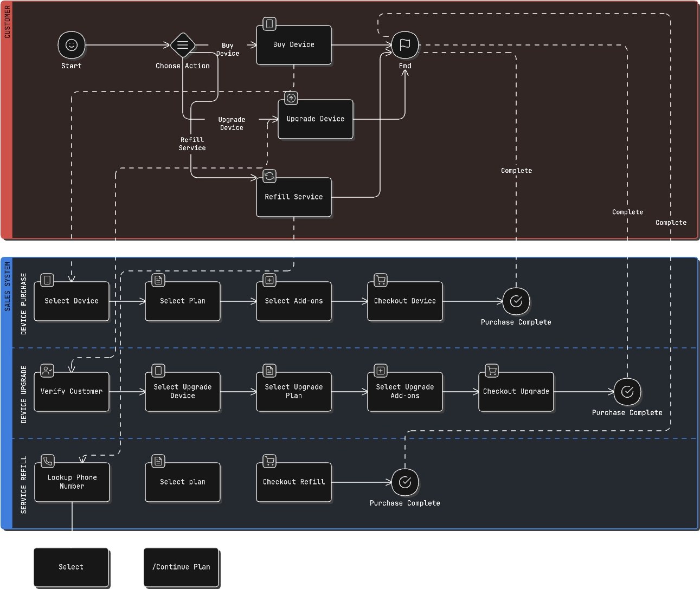Click plus icon above Select Upgrade Add-ons

click(x=381, y=371)
